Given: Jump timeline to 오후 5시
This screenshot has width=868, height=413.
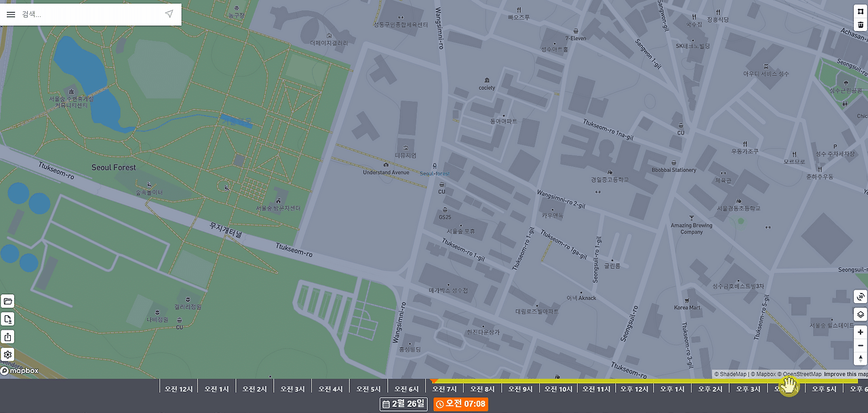Looking at the screenshot, I should pos(825,389).
